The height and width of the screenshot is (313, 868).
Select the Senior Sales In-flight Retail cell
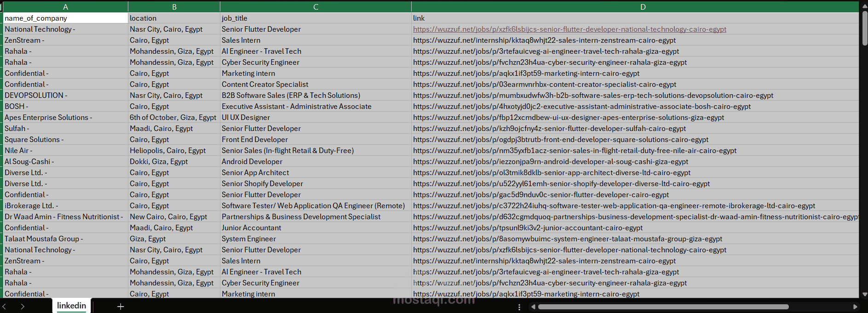[x=316, y=150]
